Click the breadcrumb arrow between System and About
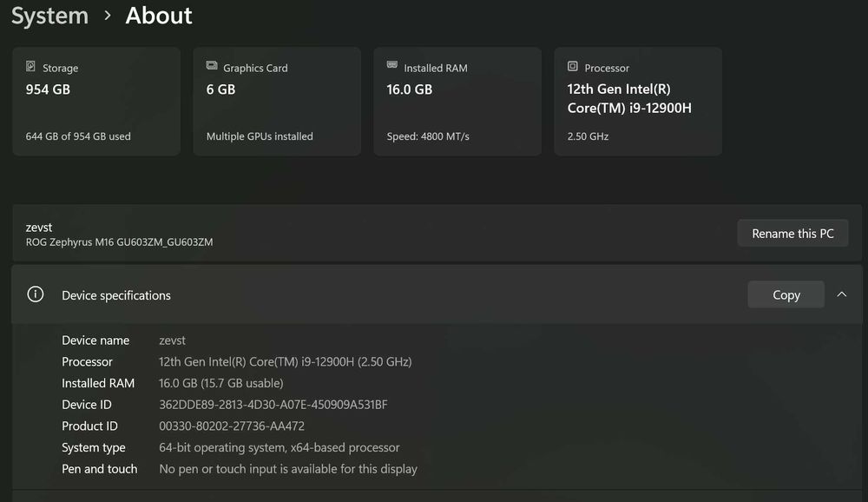The width and height of the screenshot is (868, 502). [108, 16]
